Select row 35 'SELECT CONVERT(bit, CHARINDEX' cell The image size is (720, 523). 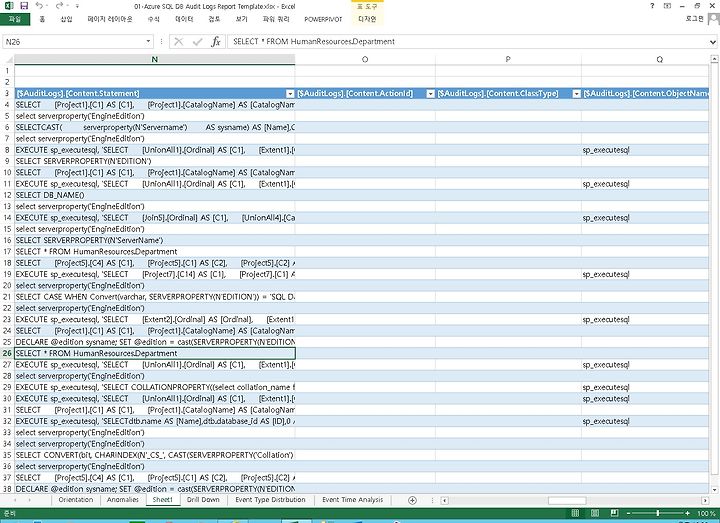point(155,455)
